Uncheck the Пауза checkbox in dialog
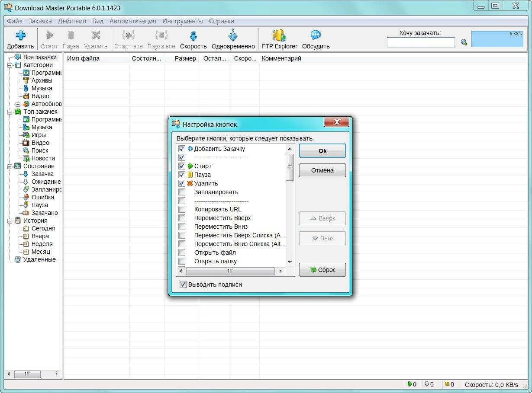The width and height of the screenshot is (532, 393). click(x=182, y=175)
